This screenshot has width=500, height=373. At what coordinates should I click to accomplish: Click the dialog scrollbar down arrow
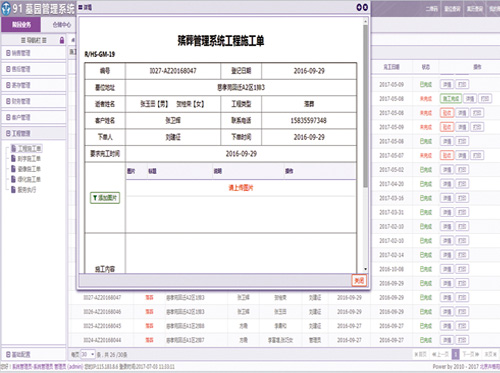click(x=365, y=269)
